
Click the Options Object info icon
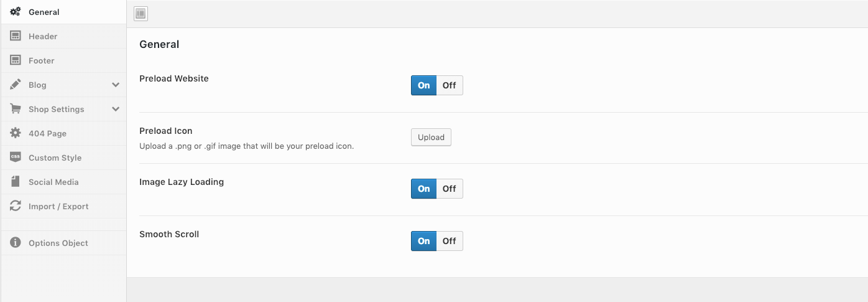click(x=16, y=243)
